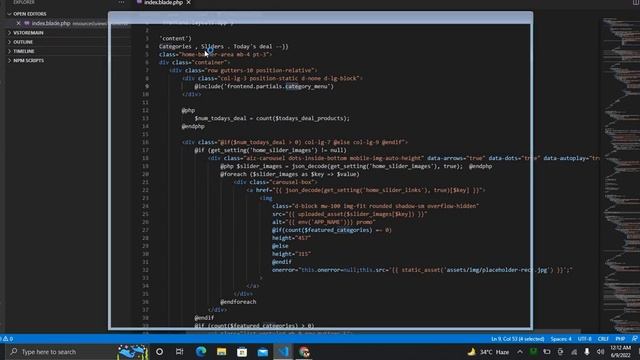Click the green tray application icon
Image resolution: width=640 pixels, height=360 pixels.
click(533, 351)
